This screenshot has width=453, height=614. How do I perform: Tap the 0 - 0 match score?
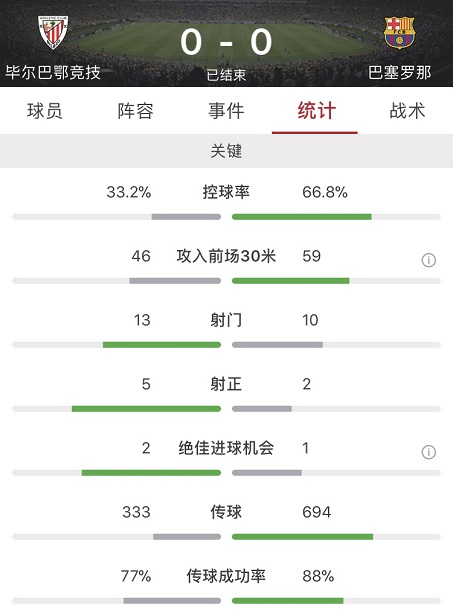tap(226, 42)
